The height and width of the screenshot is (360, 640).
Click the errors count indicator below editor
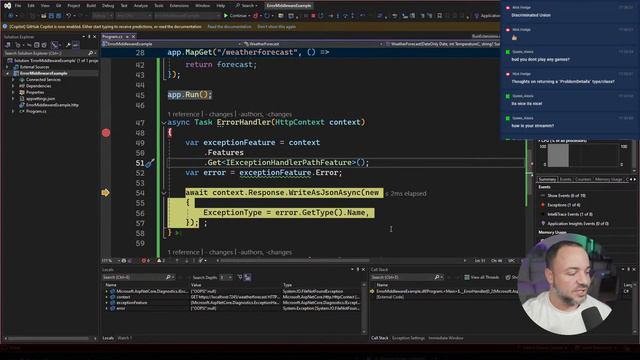tap(145, 260)
